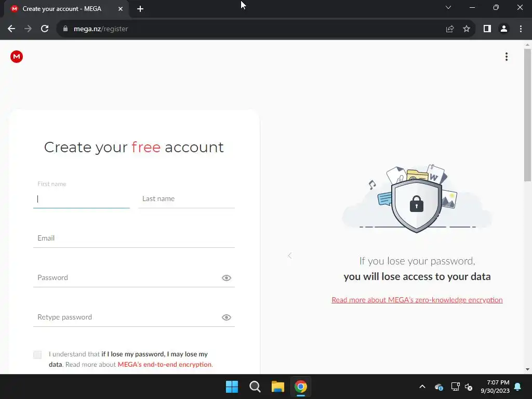The image size is (532, 399).
Task: Go back with the browser back arrow
Action: point(11,29)
